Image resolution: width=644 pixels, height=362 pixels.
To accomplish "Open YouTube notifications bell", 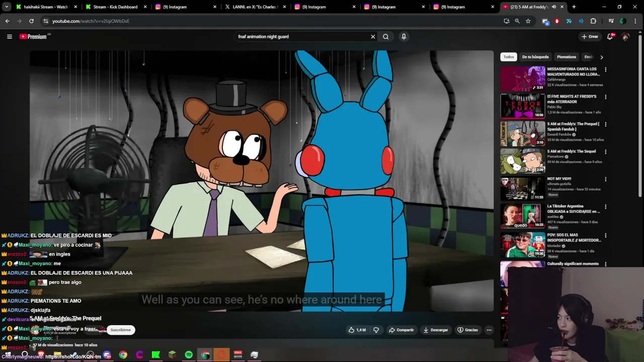I will tap(610, 37).
